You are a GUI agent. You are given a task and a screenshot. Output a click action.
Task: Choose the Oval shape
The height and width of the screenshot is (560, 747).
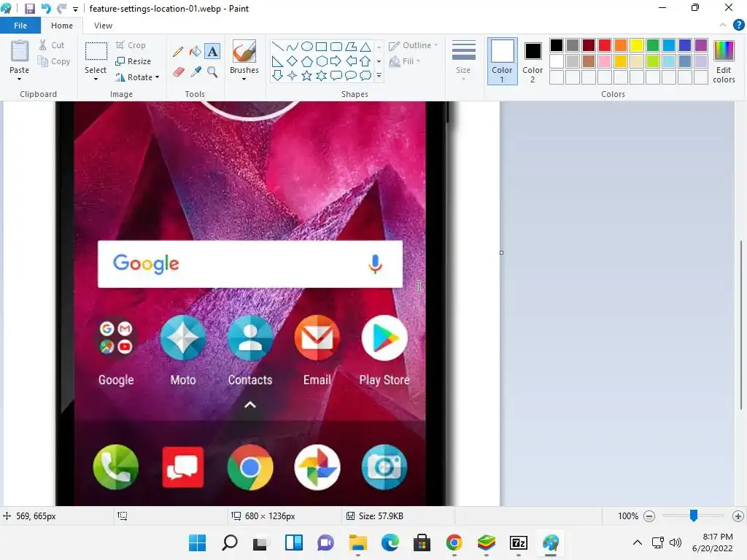pos(307,47)
